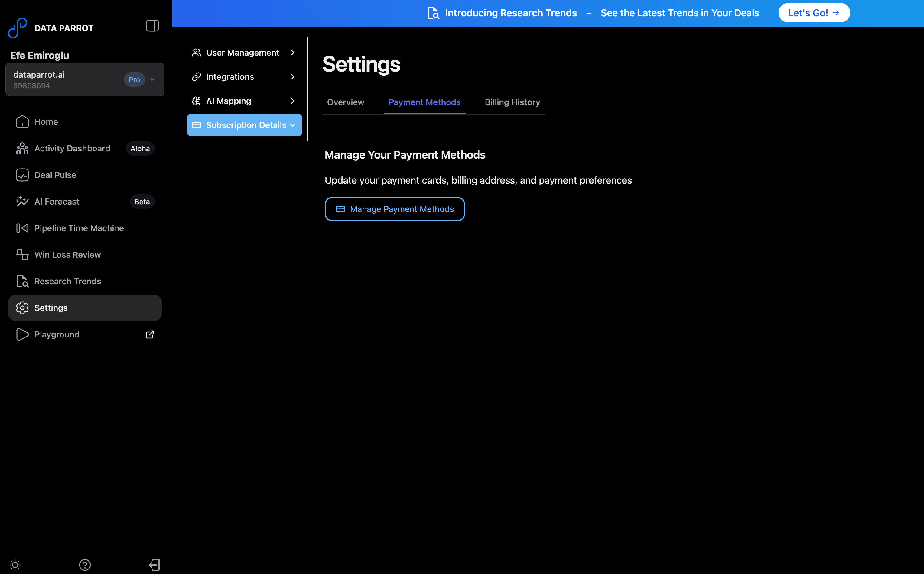Click the Alpha badge on Activity Dashboard
Image resolution: width=924 pixels, height=574 pixels.
point(140,148)
